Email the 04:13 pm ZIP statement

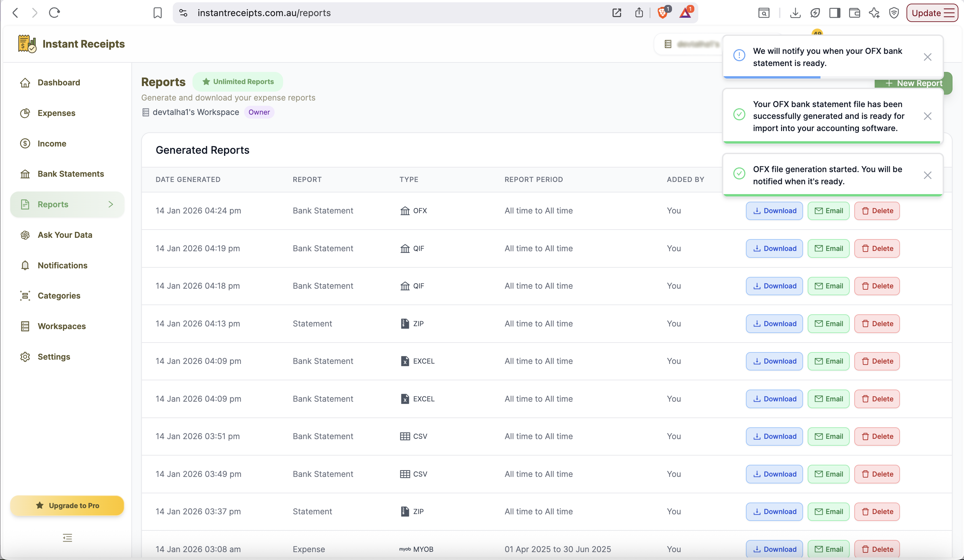coord(829,324)
